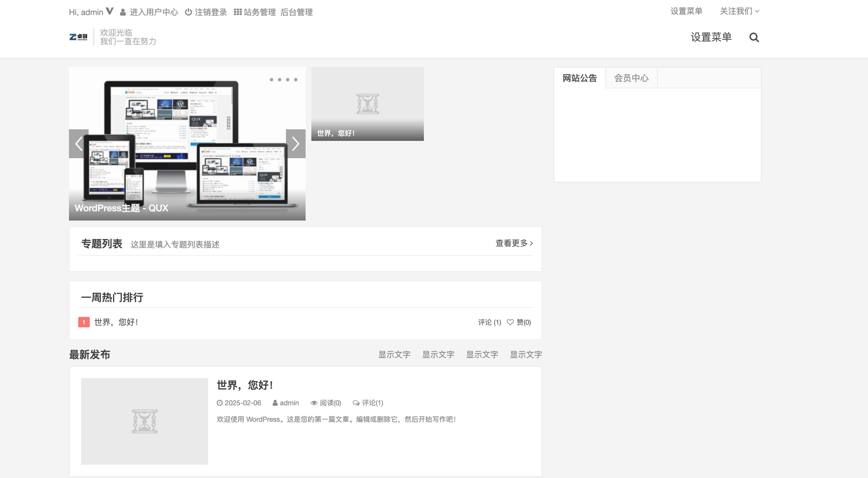The height and width of the screenshot is (478, 868).
Task: Click the heart like icon 赞(0)
Action: 510,322
